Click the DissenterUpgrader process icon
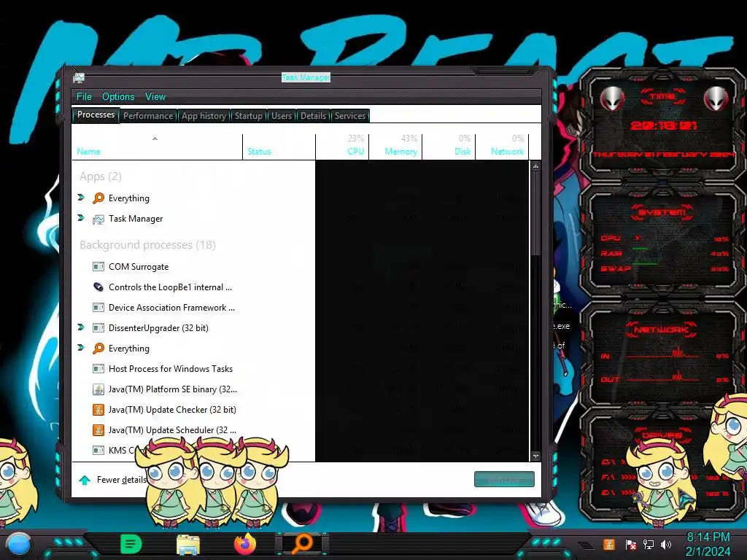Screen dimensions: 747x560 (x=98, y=328)
